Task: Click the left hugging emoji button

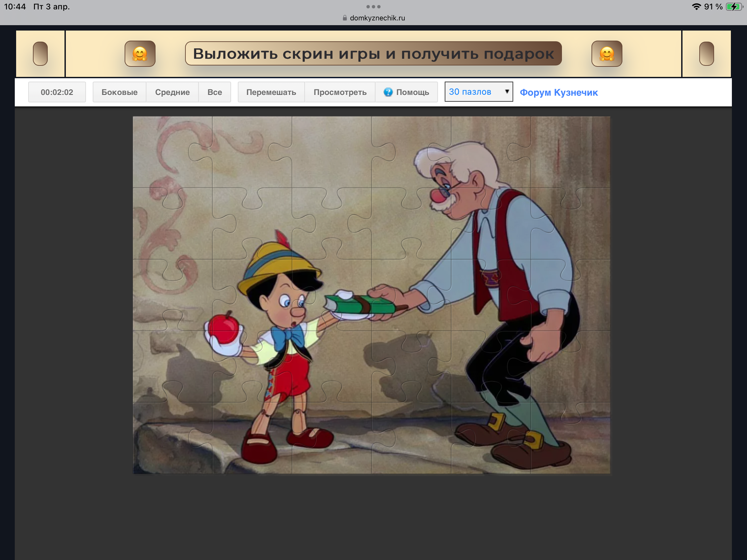Action: (x=140, y=54)
